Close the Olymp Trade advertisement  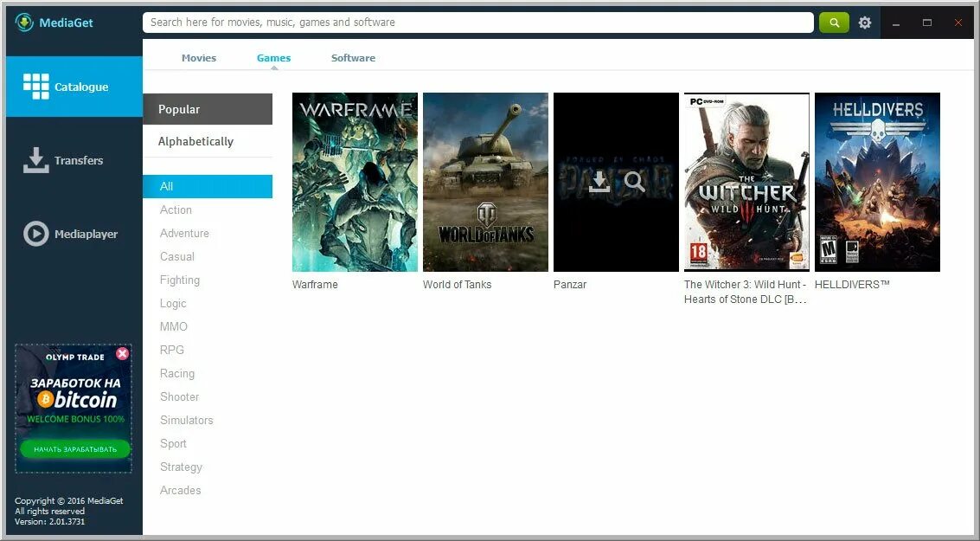pyautogui.click(x=123, y=354)
